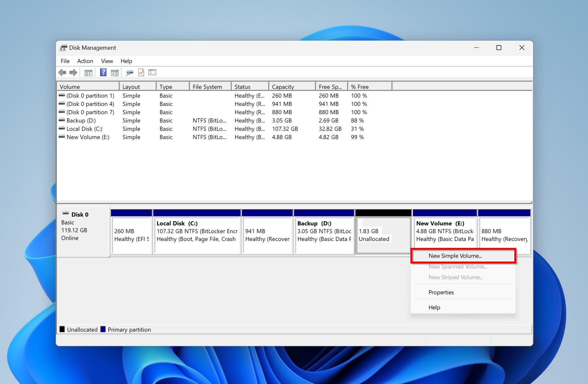Open the blue question mark Help icon
The width and height of the screenshot is (588, 384).
[x=103, y=72]
